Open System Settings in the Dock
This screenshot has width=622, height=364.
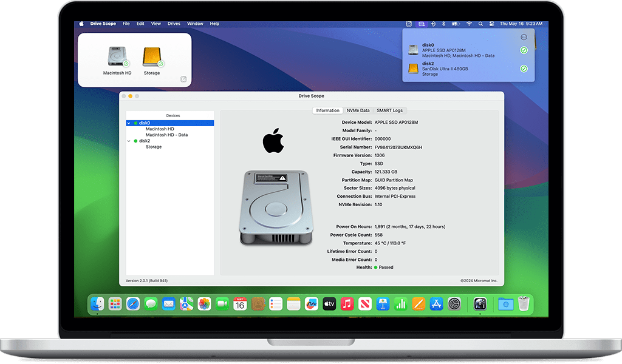(x=454, y=304)
